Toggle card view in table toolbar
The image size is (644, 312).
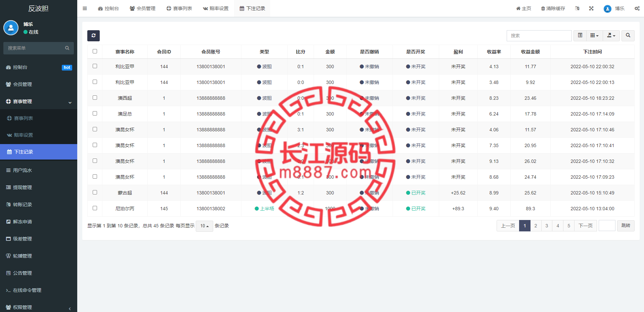coord(580,35)
